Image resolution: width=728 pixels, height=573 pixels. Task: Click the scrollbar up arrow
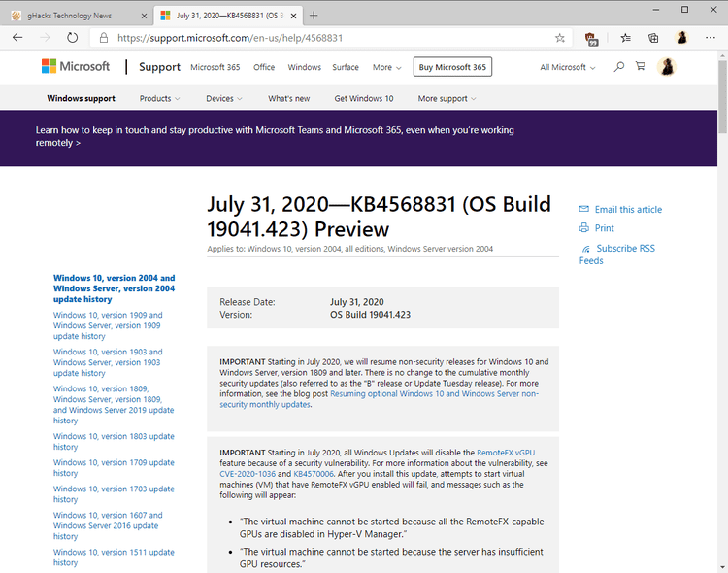pos(722,55)
